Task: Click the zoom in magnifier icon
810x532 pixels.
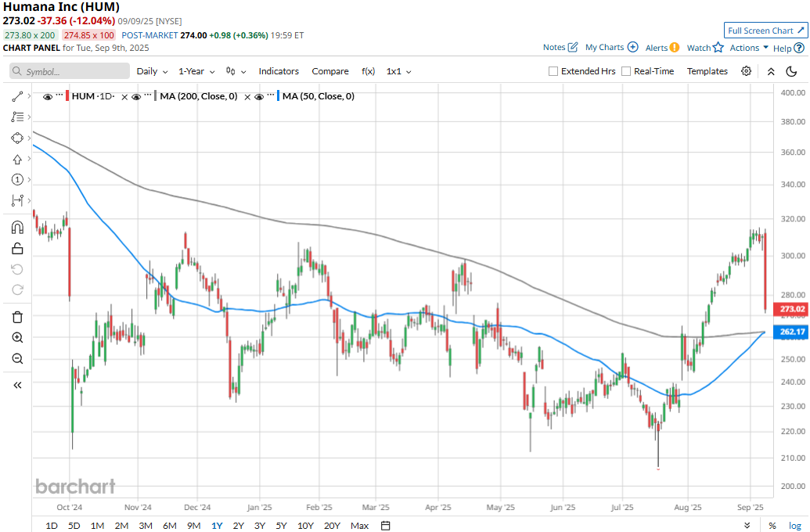Action: pos(17,338)
